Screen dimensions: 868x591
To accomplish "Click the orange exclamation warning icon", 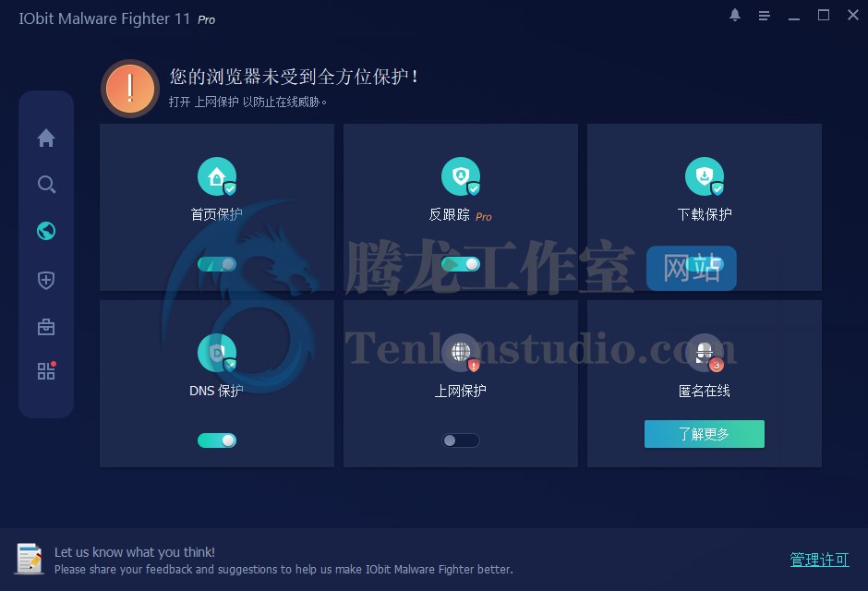I will [130, 89].
